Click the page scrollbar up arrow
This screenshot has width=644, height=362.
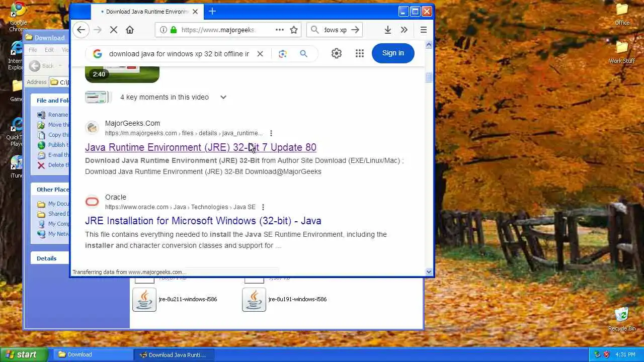pos(429,44)
